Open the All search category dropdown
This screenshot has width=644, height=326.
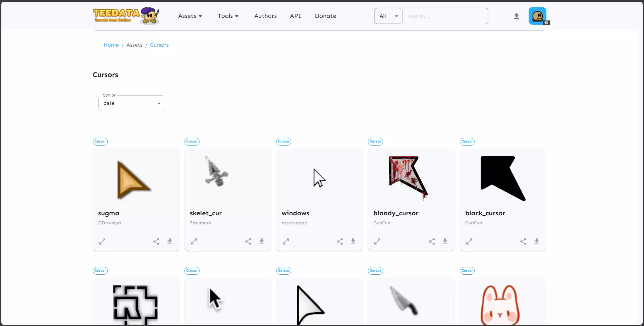[388, 16]
